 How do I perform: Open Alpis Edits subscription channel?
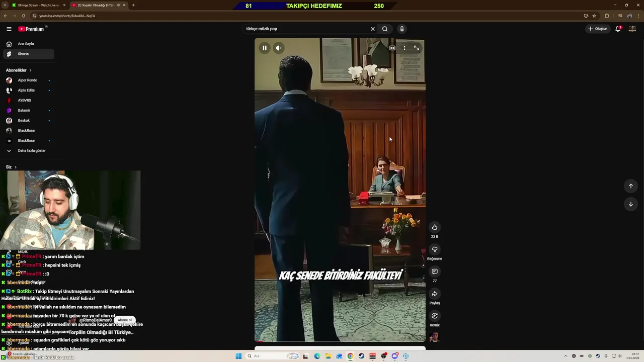tap(29, 90)
